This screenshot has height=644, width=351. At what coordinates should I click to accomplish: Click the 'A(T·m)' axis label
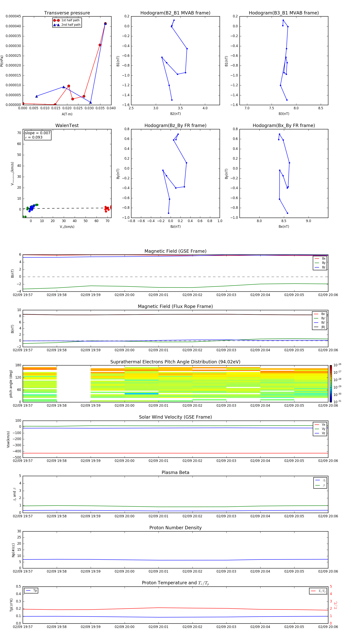(67, 114)
